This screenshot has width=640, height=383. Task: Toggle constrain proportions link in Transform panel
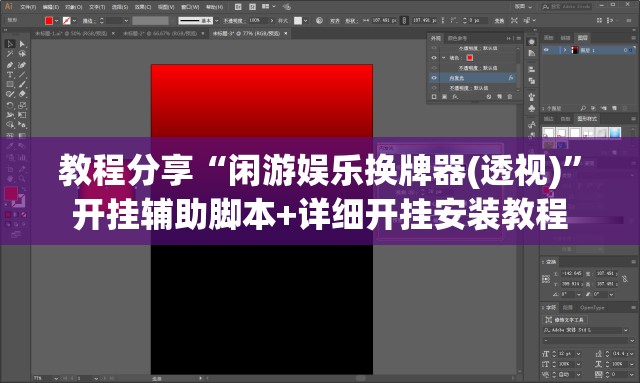pyautogui.click(x=625, y=279)
